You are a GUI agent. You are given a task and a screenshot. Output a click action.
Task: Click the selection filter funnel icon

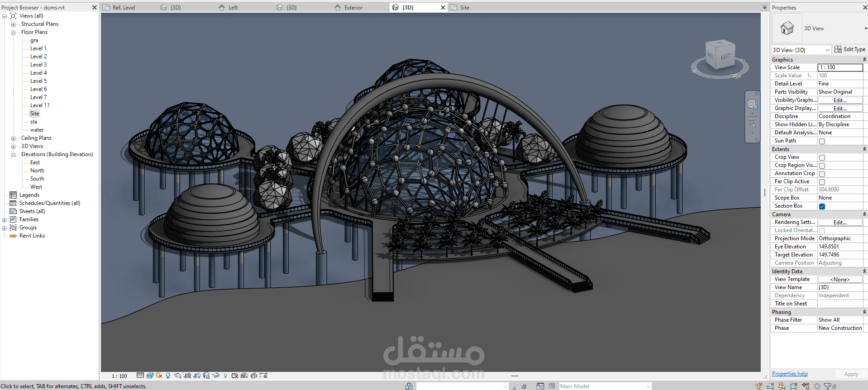(828, 386)
